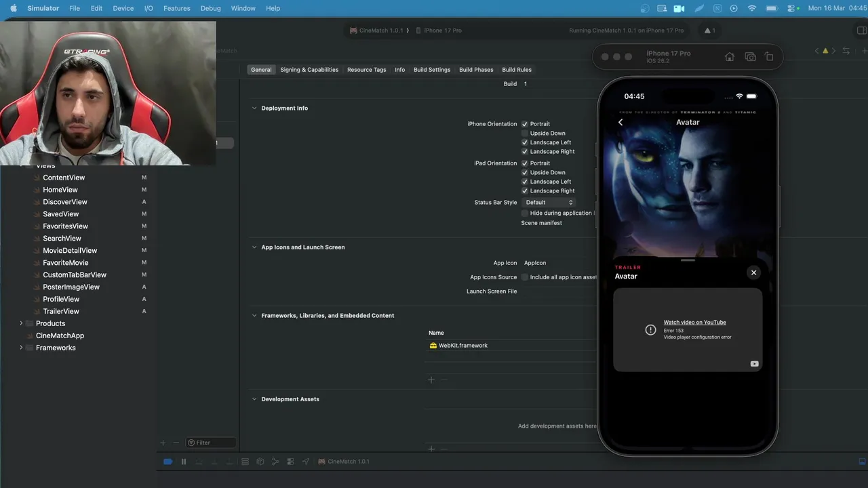Tap the error exclamation icon in player
Screen dimensions: 868x488
click(650, 329)
